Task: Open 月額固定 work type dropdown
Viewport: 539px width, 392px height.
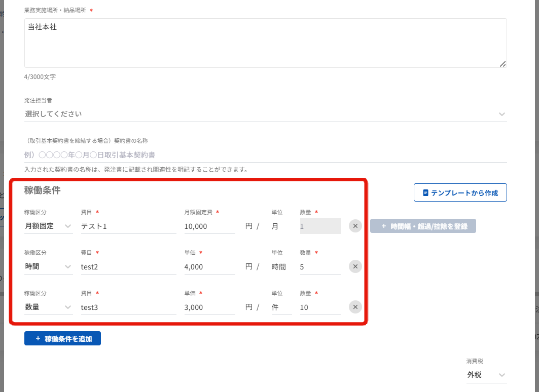Action: pyautogui.click(x=48, y=226)
